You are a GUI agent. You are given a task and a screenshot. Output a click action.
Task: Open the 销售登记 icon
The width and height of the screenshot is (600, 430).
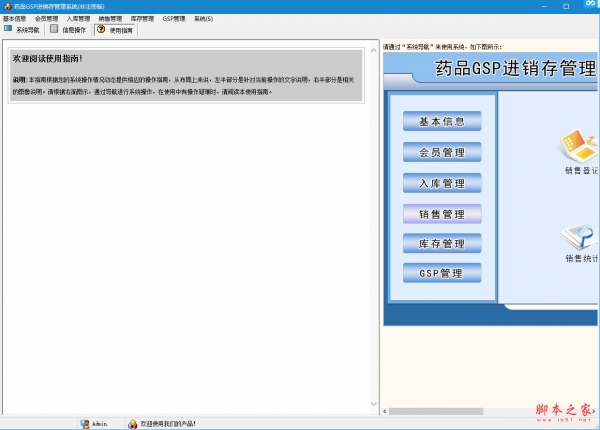click(579, 146)
